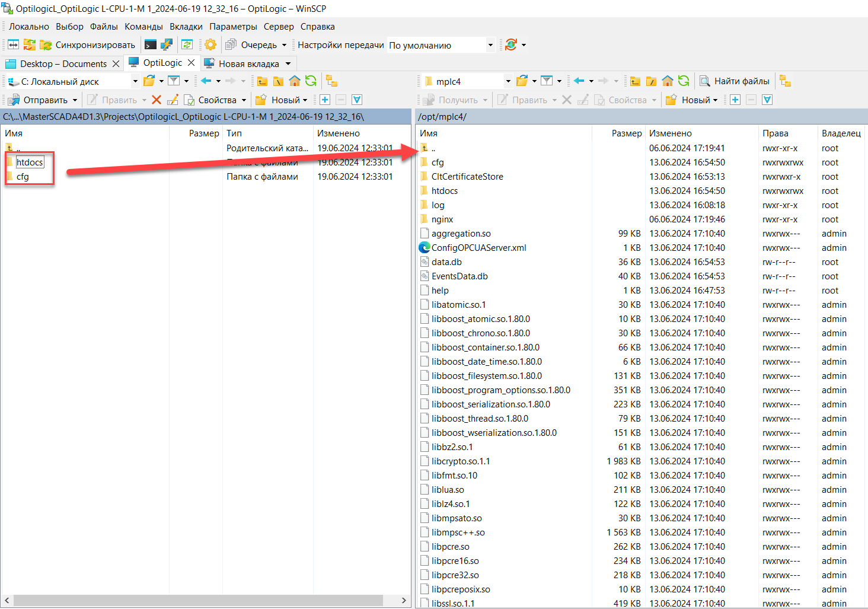868x609 pixels.
Task: Open the Вкладки menu
Action: 186,26
